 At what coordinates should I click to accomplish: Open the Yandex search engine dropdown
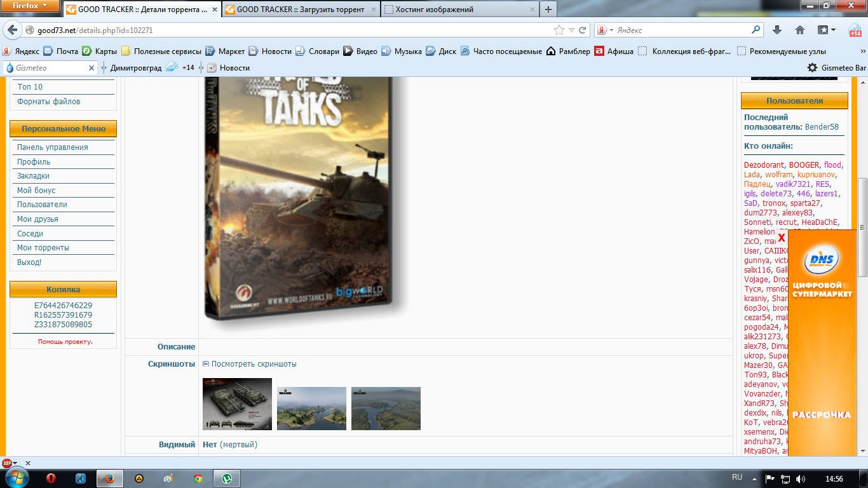[605, 30]
